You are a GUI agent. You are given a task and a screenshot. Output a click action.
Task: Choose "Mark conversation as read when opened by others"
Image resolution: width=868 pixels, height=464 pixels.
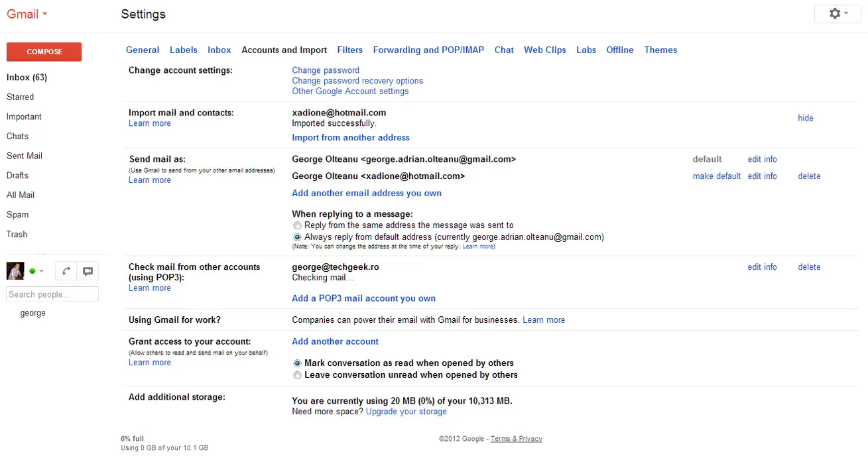pos(297,363)
